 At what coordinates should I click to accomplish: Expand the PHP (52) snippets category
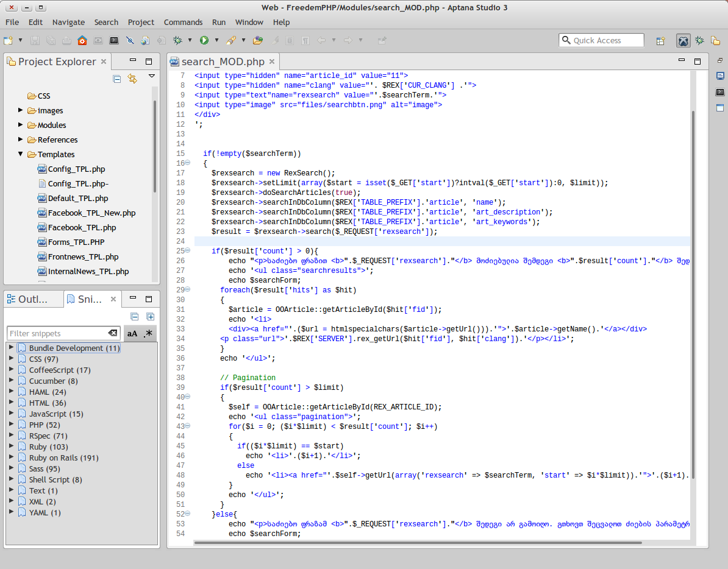tap(12, 425)
